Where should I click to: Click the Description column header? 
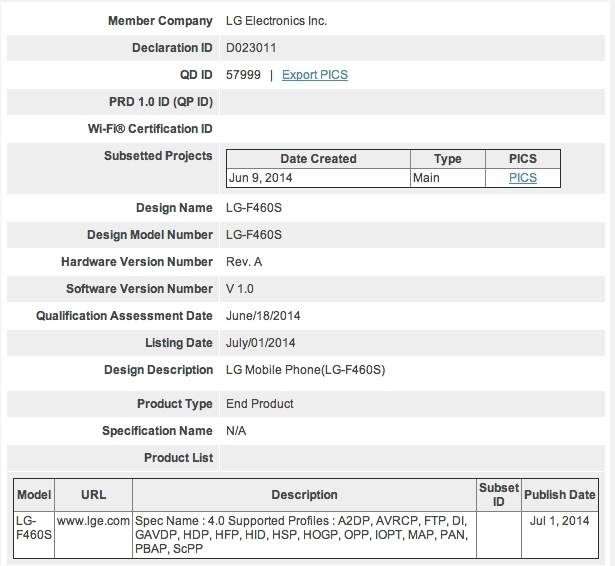coord(304,495)
